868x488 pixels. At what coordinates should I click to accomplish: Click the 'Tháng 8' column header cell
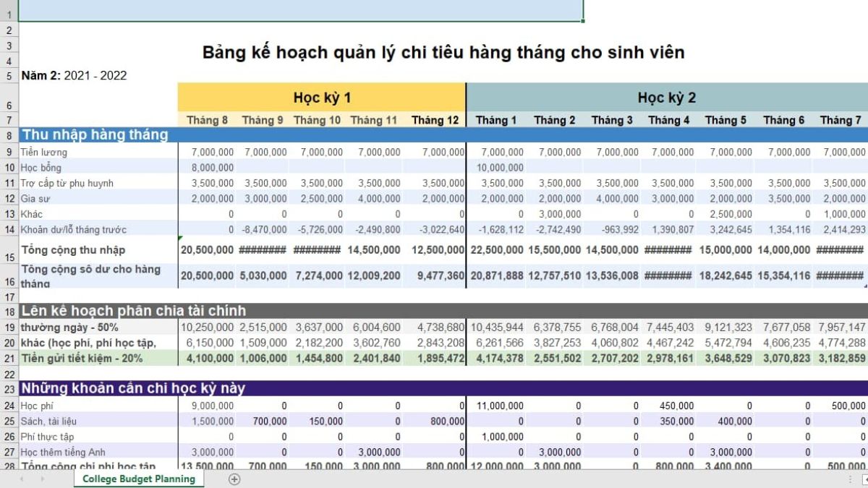207,120
